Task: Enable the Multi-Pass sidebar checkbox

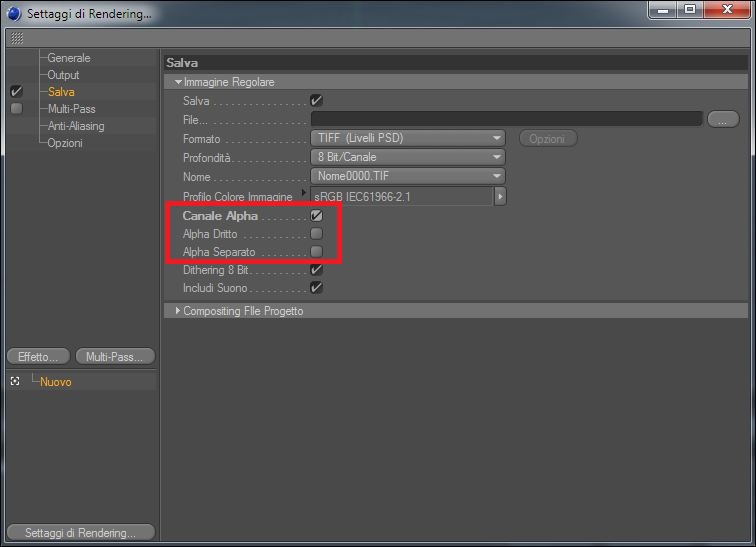Action: click(x=16, y=108)
